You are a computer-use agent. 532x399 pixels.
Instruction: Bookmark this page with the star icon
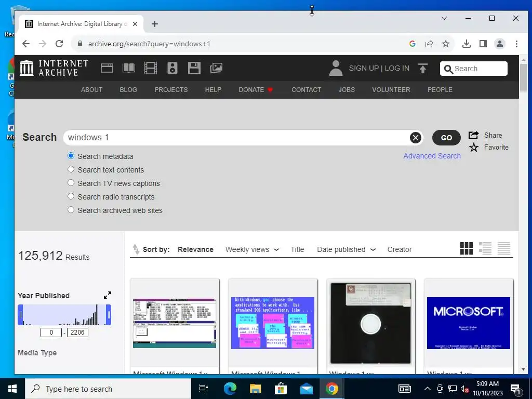pyautogui.click(x=446, y=44)
